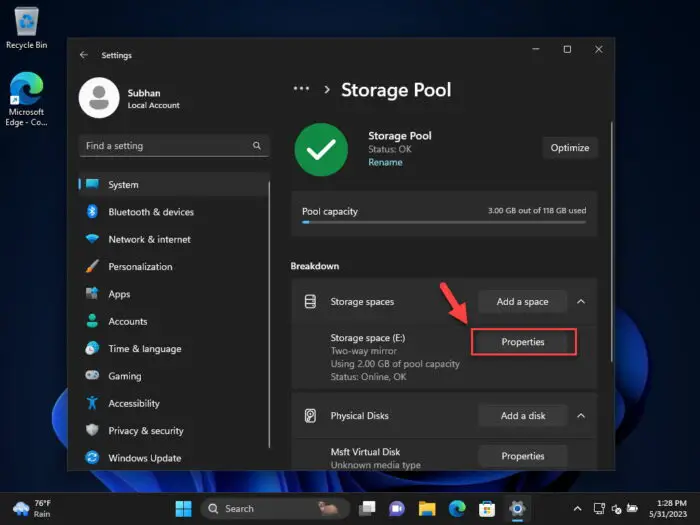Click the search magnifier in Find a setting
The width and height of the screenshot is (700, 525).
click(257, 146)
